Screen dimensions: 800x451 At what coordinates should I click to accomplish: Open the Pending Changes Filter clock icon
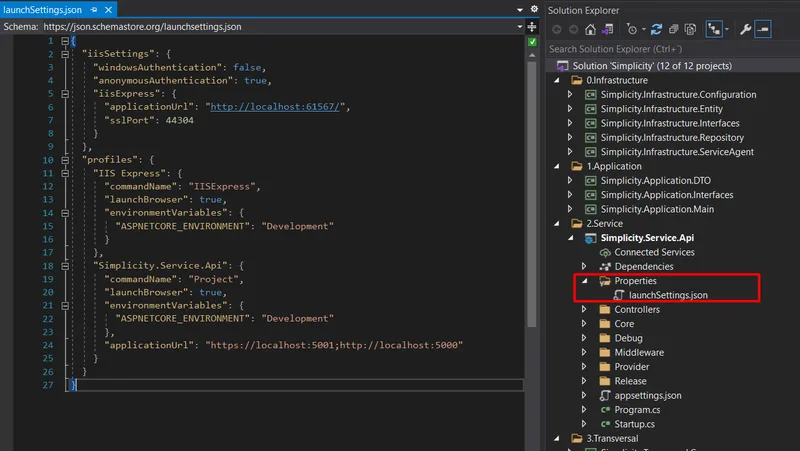tap(632, 30)
